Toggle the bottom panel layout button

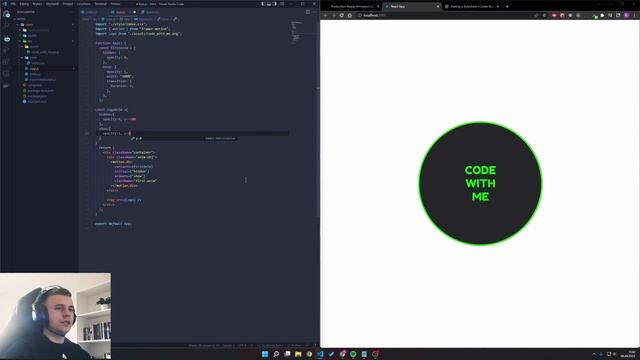(x=269, y=4)
